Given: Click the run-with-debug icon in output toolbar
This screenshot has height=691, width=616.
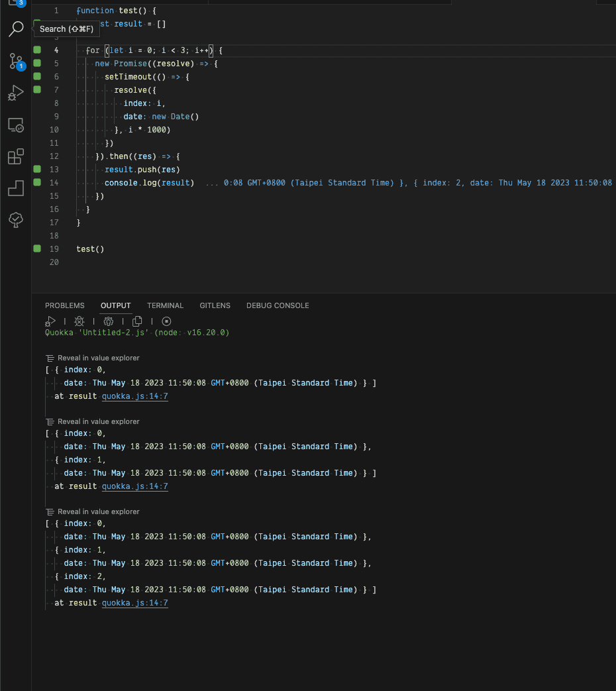Looking at the screenshot, I should (x=50, y=321).
